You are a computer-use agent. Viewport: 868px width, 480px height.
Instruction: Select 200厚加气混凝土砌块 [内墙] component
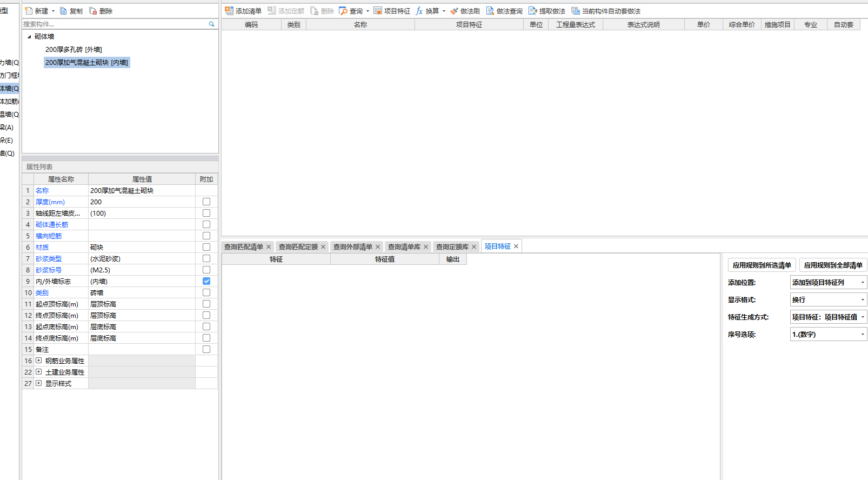click(86, 63)
